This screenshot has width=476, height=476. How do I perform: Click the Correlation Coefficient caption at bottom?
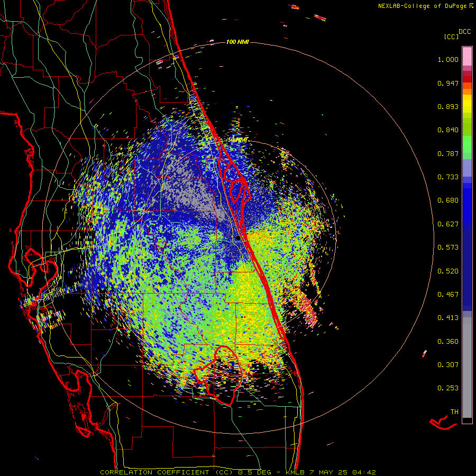238,472
